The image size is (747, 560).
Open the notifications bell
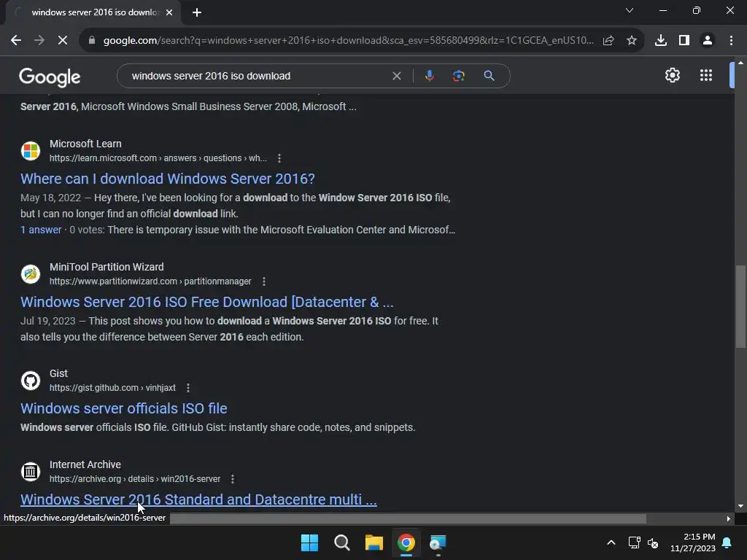(x=727, y=542)
